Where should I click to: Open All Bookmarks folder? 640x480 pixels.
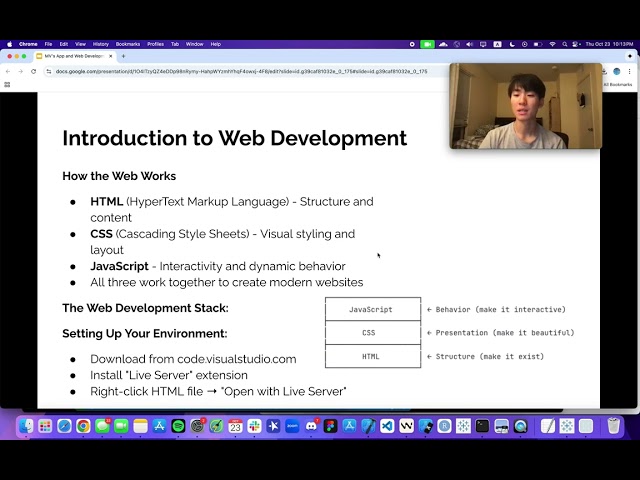pyautogui.click(x=618, y=84)
